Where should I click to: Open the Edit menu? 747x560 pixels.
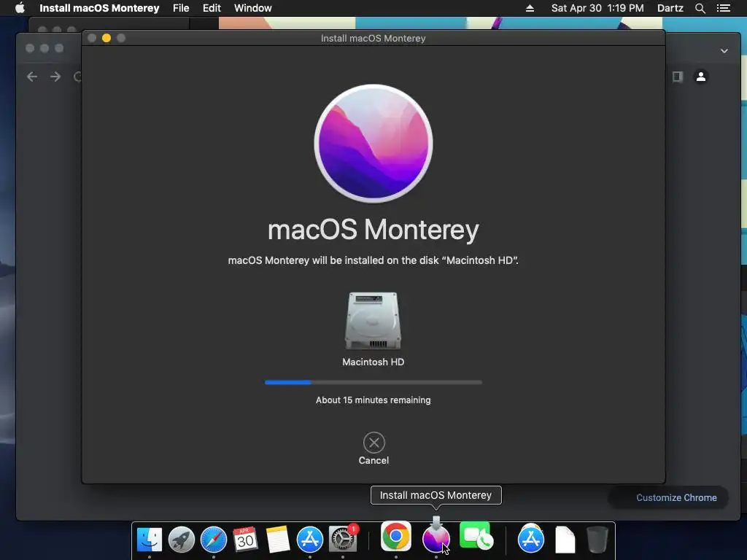212,8
